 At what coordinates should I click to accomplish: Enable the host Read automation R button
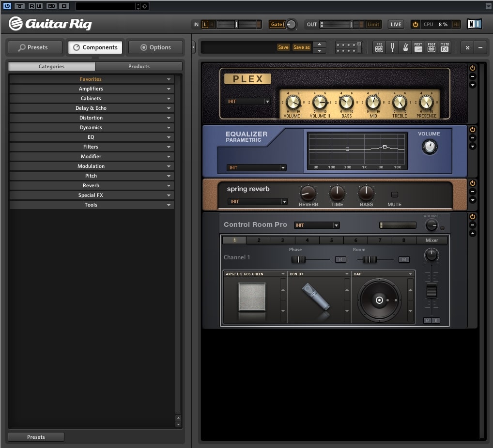tap(32, 6)
